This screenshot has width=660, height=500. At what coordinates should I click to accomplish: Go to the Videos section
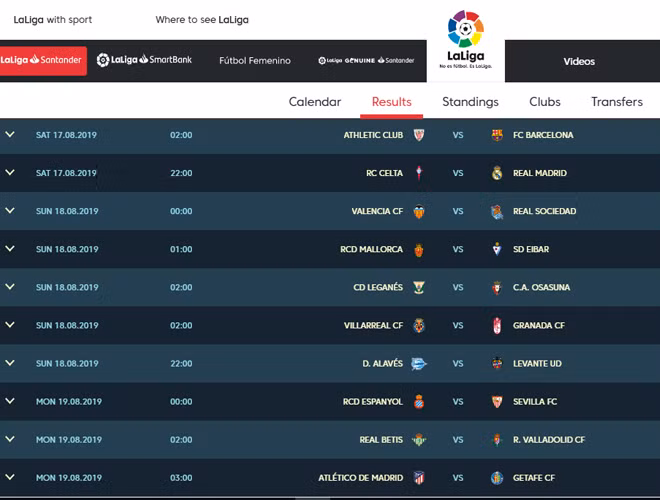[579, 61]
